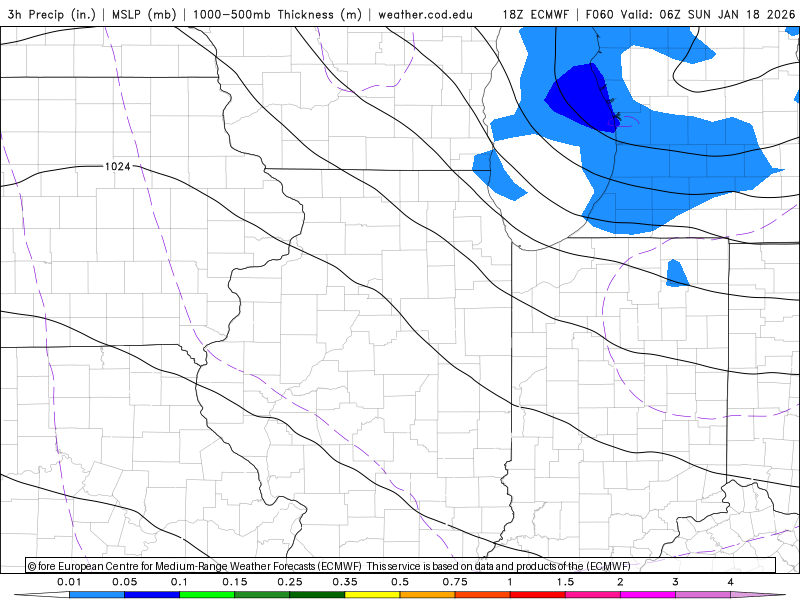Viewport: 800px width, 600px height.
Task: Click the 'MSLP (mb)' header label
Action: point(142,14)
